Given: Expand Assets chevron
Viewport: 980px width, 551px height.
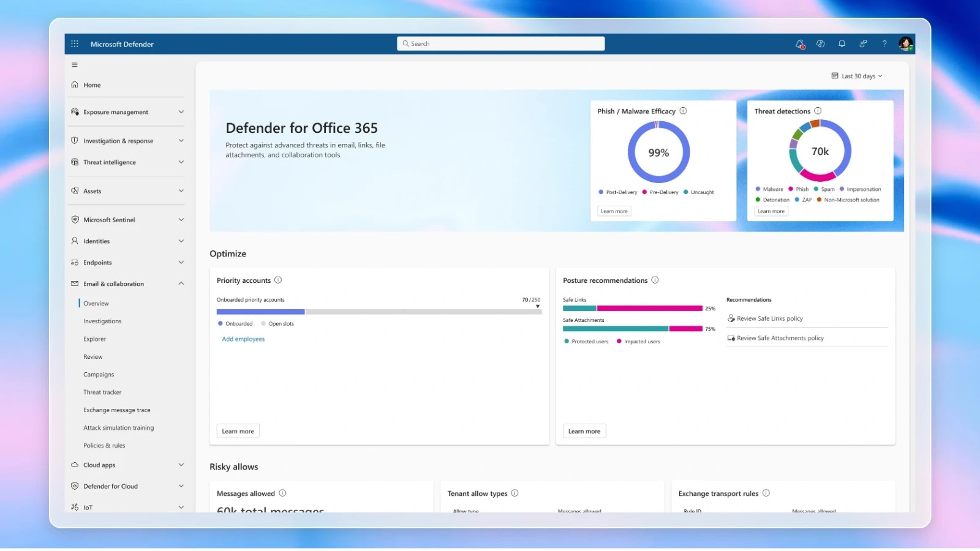Looking at the screenshot, I should pyautogui.click(x=181, y=191).
